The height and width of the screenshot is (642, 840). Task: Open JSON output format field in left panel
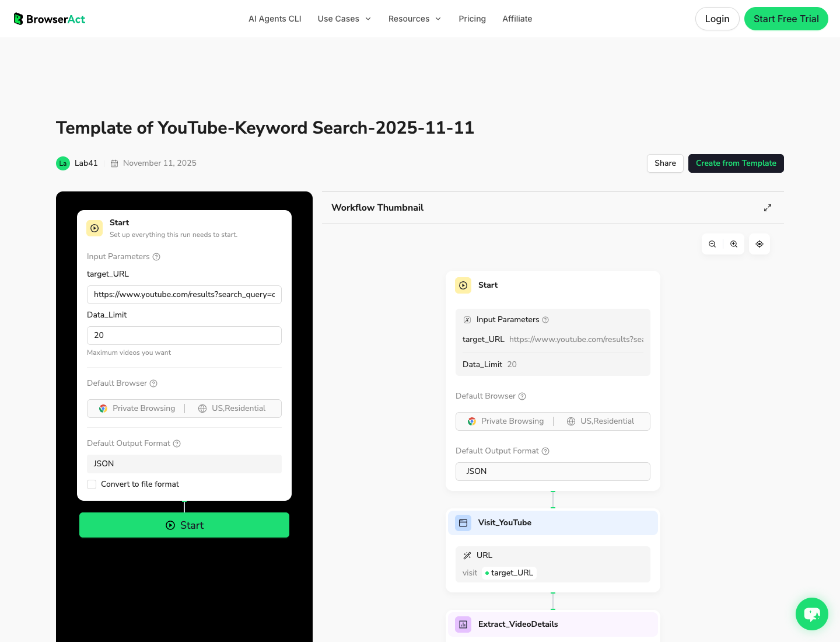click(x=184, y=464)
